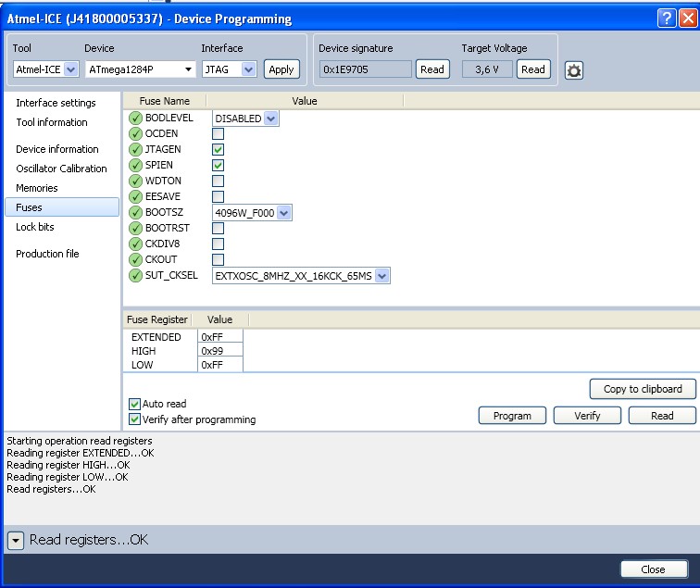The height and width of the screenshot is (588, 700).
Task: Click the Device signature field 0x1E9705
Action: click(x=365, y=69)
